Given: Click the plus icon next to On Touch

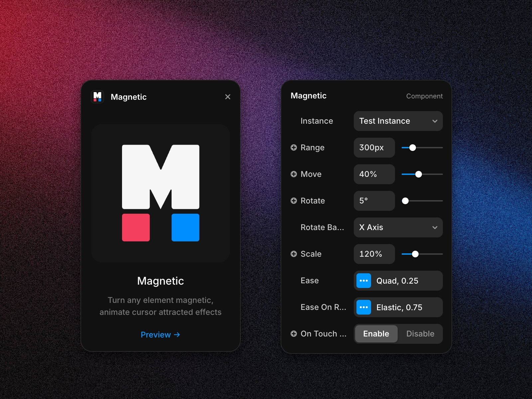Looking at the screenshot, I should click(294, 333).
